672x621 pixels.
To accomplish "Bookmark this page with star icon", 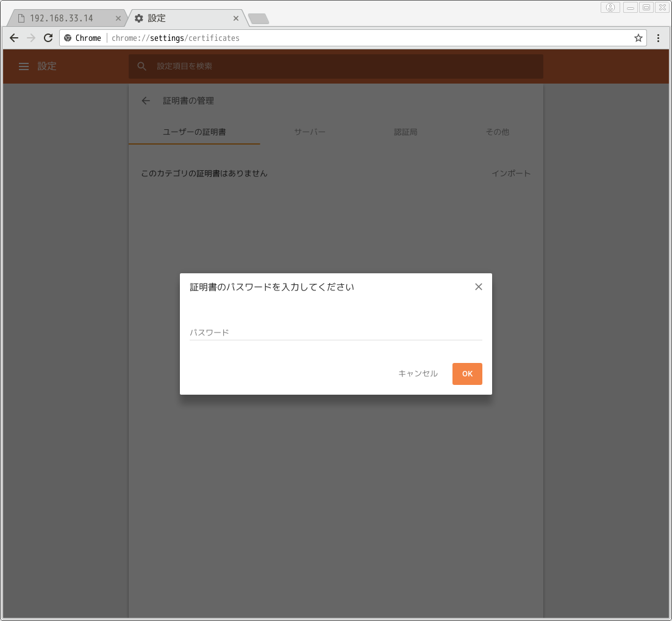I will point(638,38).
